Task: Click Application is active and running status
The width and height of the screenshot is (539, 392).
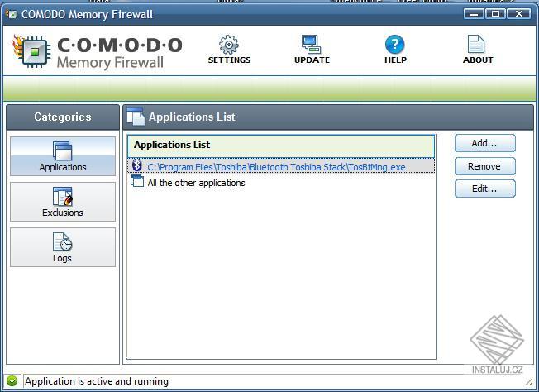Action: 97,381
